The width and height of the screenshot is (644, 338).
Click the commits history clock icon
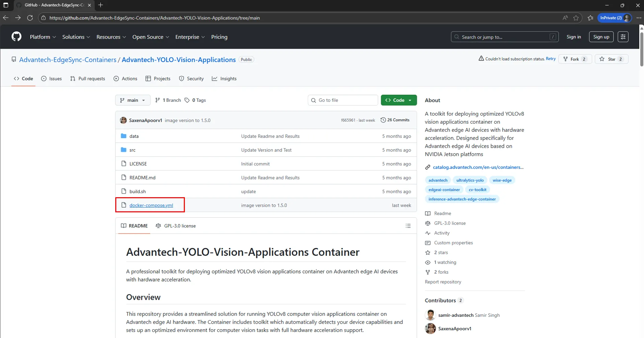click(x=383, y=120)
